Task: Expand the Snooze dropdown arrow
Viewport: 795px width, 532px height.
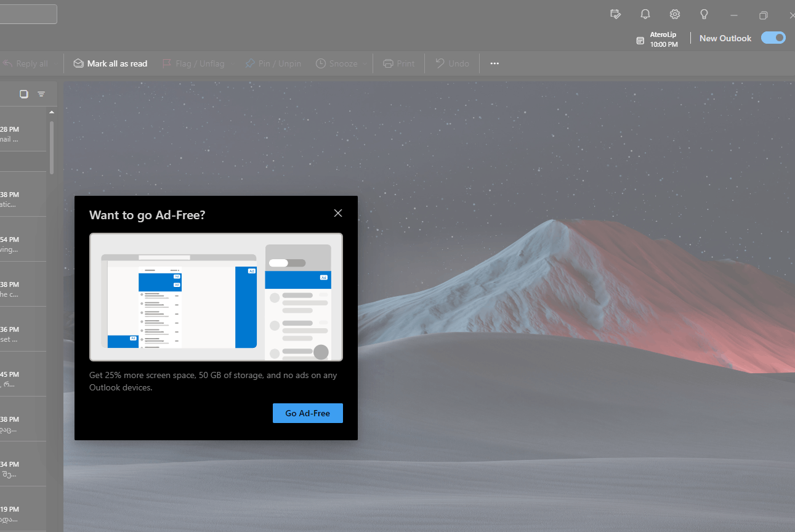Action: [x=365, y=64]
